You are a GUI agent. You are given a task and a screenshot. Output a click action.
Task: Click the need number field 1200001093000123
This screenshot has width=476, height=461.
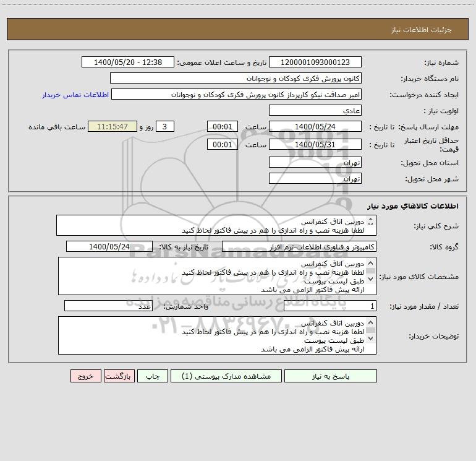(x=315, y=62)
